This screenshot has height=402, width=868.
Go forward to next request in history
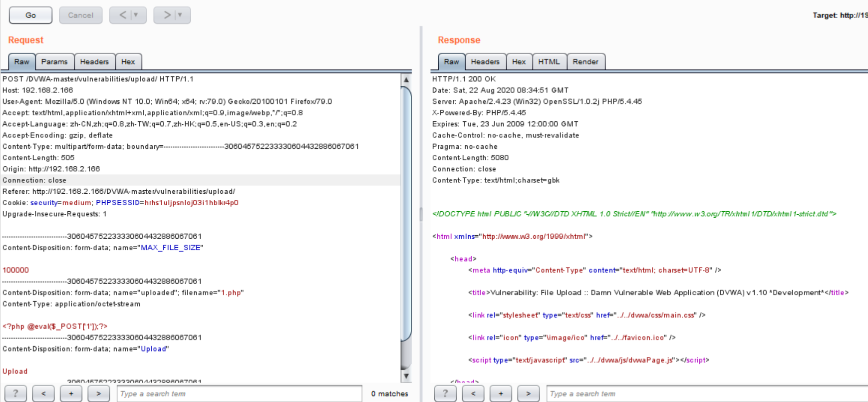click(x=167, y=15)
